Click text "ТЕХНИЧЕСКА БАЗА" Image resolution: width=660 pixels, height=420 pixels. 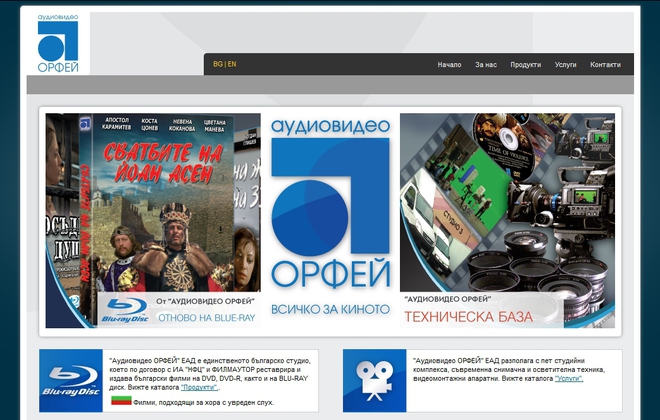(x=468, y=317)
